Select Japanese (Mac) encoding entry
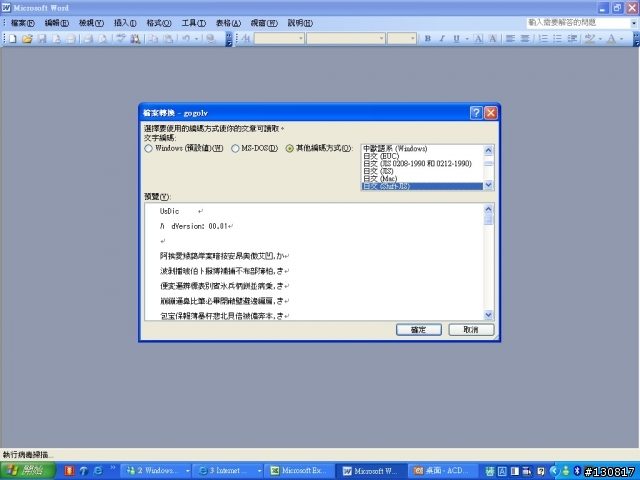 point(422,179)
